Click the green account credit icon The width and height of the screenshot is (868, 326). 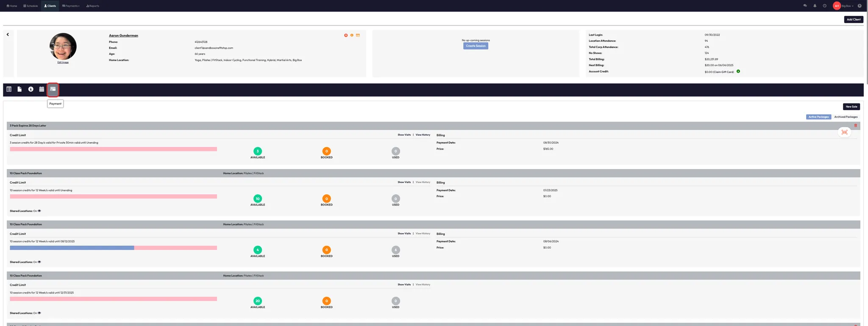click(x=738, y=72)
